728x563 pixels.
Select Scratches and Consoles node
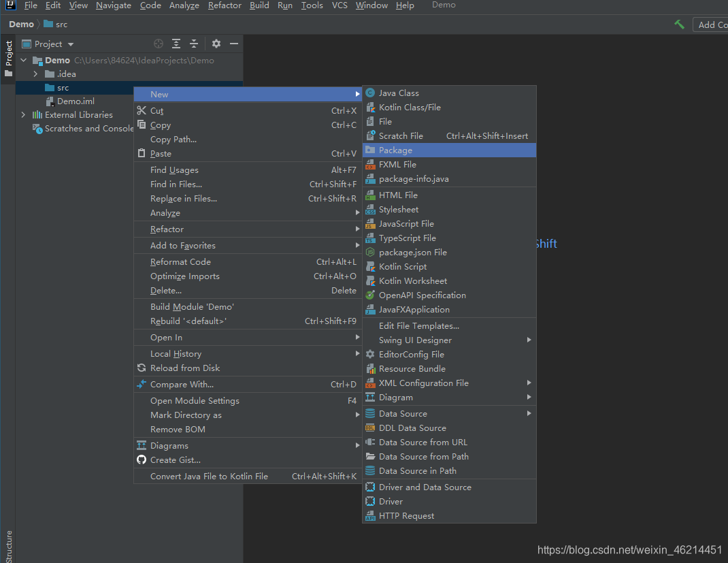click(84, 128)
